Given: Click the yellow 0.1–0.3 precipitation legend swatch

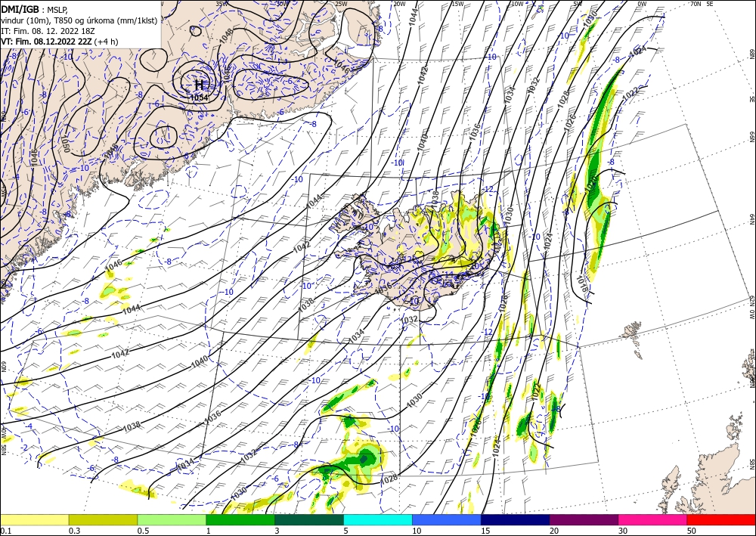Looking at the screenshot, I should (x=34, y=519).
